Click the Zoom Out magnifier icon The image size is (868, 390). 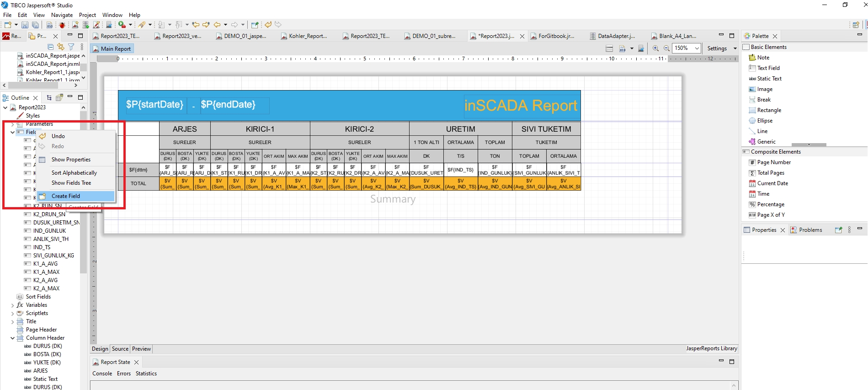point(666,48)
